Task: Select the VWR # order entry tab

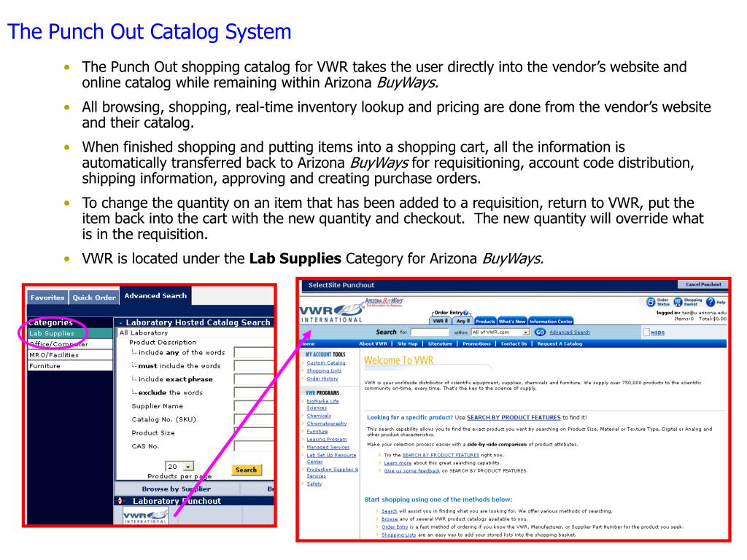Action: (x=440, y=321)
